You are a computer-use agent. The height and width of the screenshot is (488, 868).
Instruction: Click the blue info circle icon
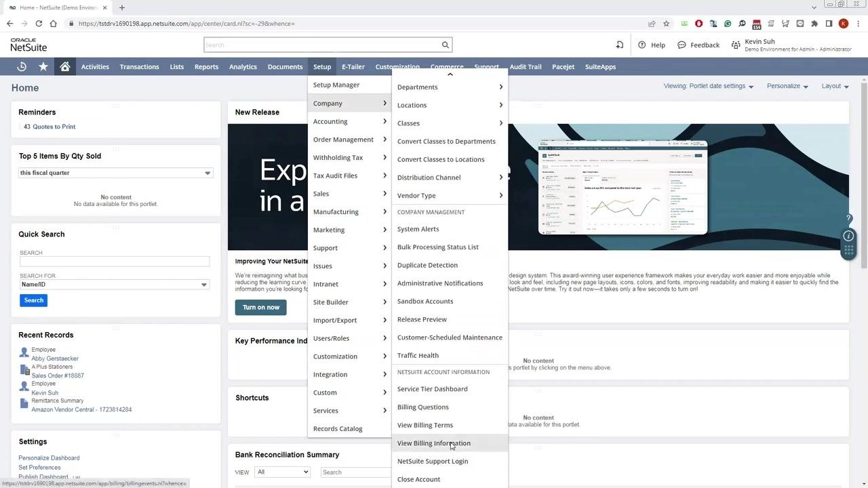pos(848,236)
